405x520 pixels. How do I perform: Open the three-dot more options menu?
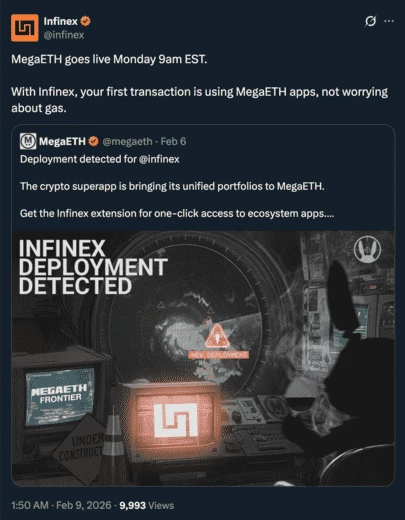pyautogui.click(x=389, y=21)
